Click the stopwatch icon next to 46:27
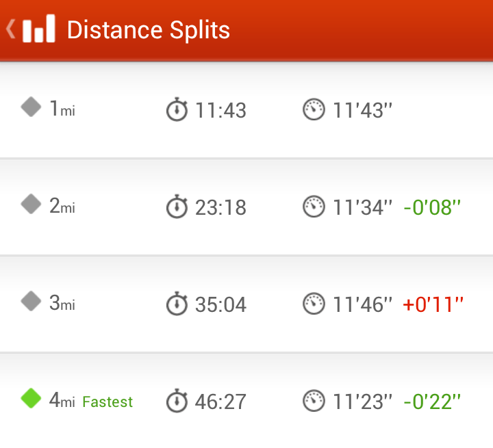The width and height of the screenshot is (493, 448). coord(177,401)
